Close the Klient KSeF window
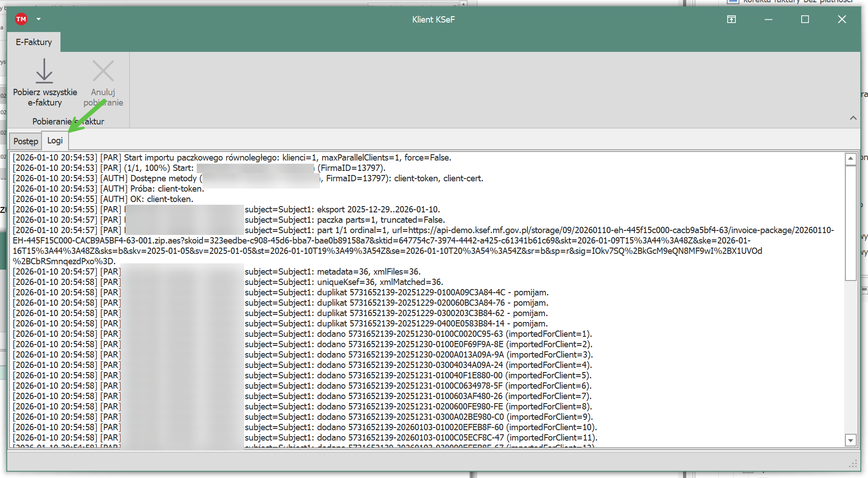This screenshot has width=868, height=478. coord(842,19)
